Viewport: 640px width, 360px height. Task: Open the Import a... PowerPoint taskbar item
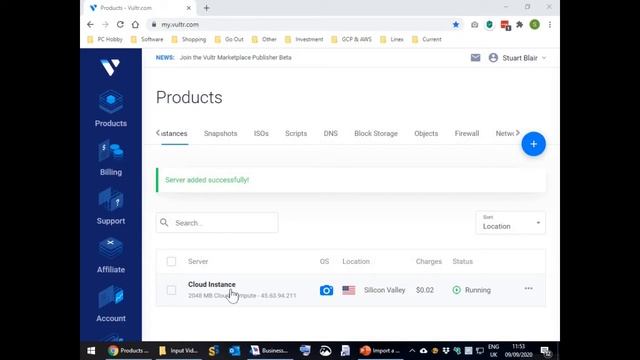(380, 351)
